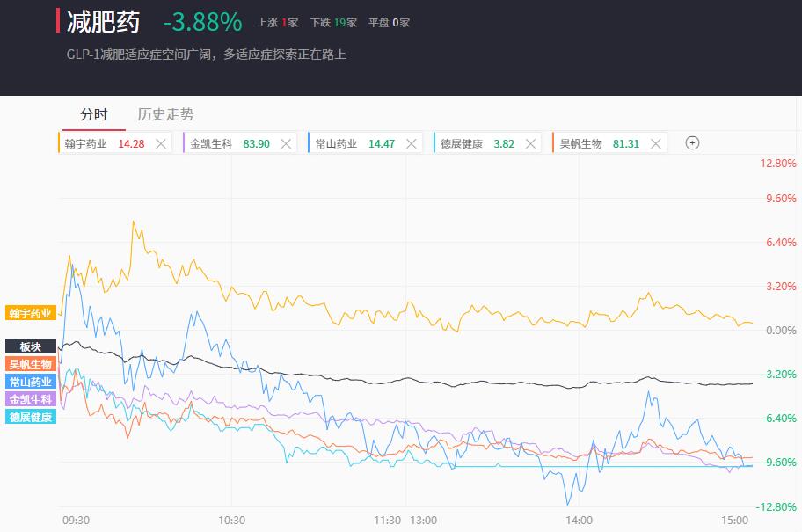Open the GLP-1减肥适应症 description link
The width and height of the screenshot is (802, 532).
coord(206,55)
